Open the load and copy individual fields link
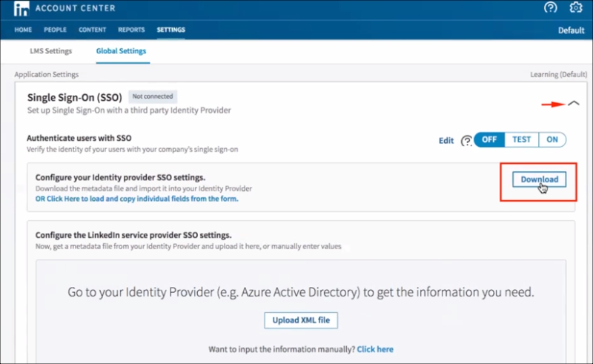Viewport: 593px width, 364px height. pyautogui.click(x=137, y=199)
